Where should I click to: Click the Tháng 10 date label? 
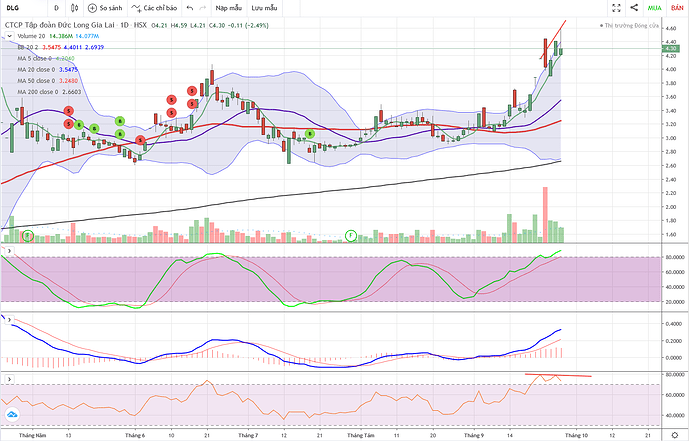click(x=576, y=435)
